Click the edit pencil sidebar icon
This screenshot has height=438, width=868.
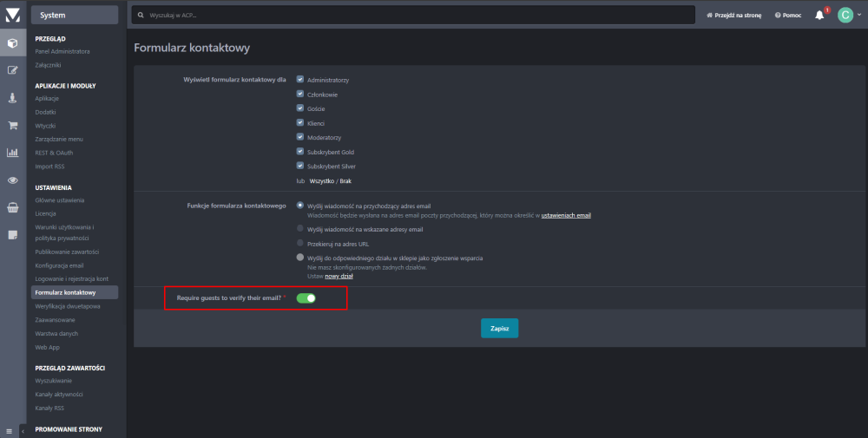12,70
